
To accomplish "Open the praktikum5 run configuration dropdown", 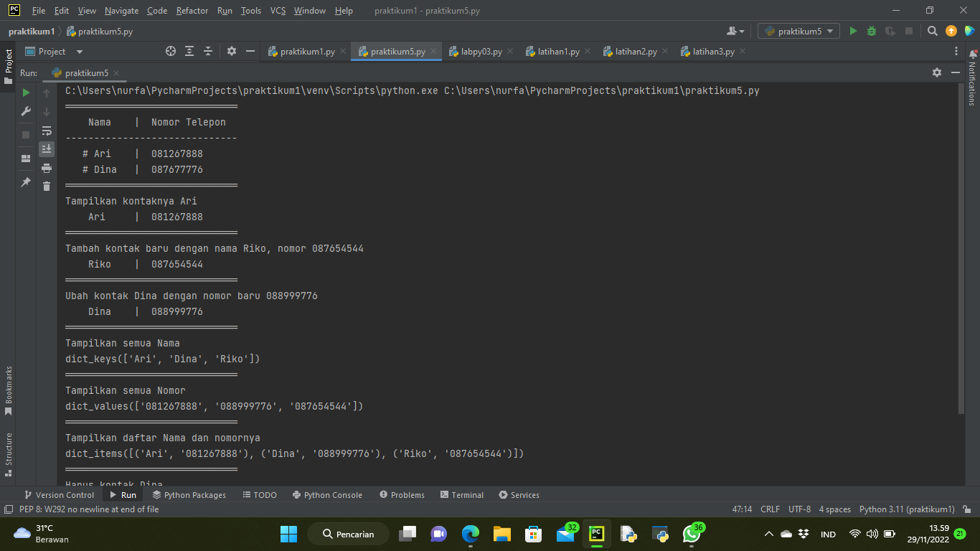I will [x=798, y=31].
